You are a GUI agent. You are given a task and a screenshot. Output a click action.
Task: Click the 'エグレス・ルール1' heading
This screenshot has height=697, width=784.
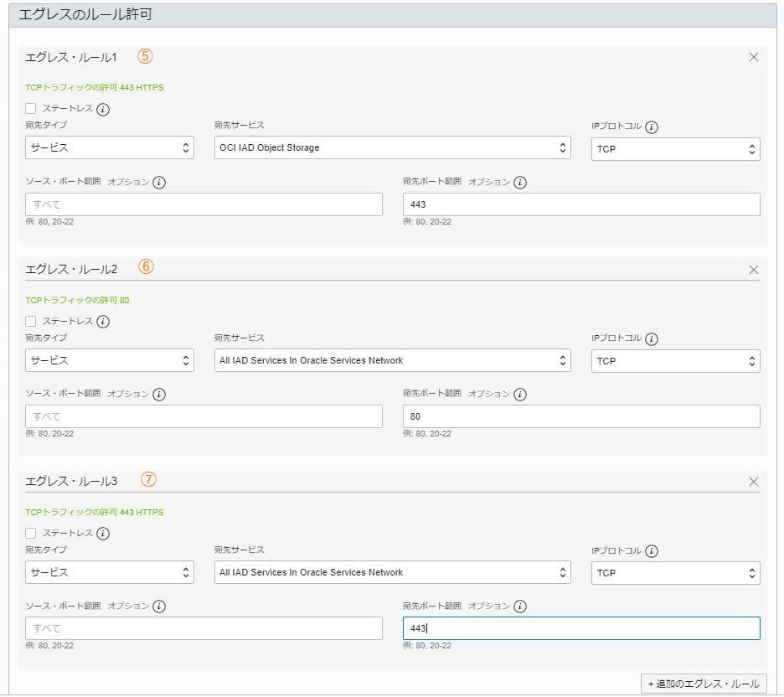tap(71, 58)
